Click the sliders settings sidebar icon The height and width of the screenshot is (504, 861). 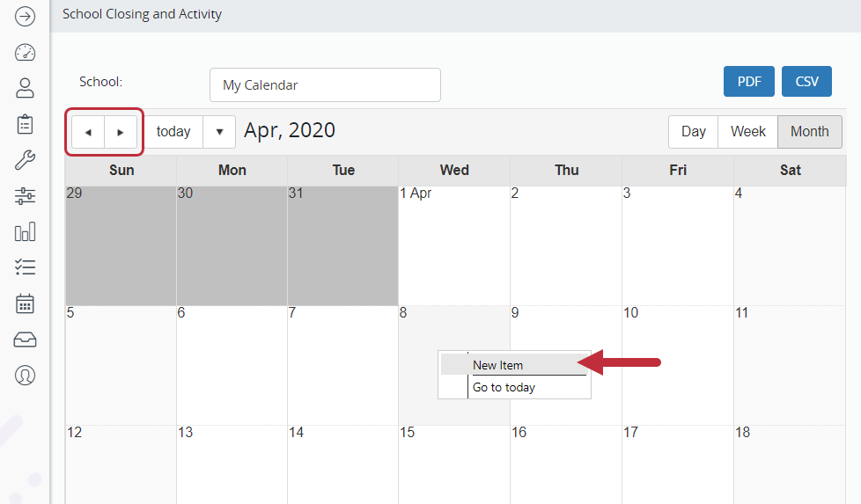(x=25, y=196)
